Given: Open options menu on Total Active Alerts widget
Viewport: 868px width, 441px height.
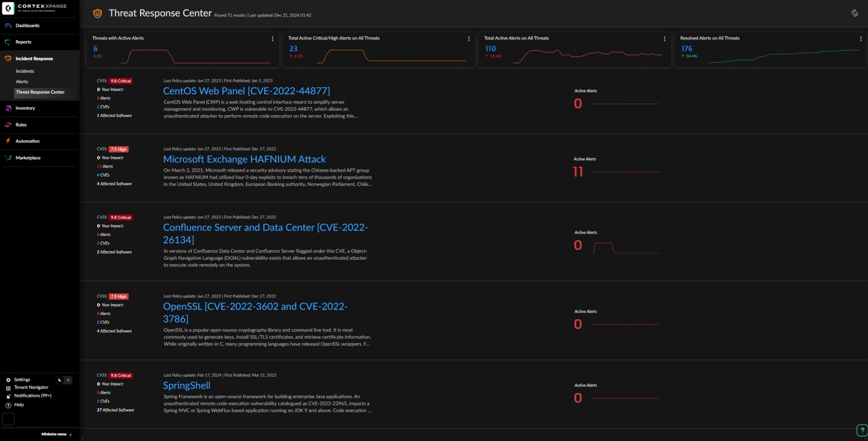Looking at the screenshot, I should click(665, 38).
